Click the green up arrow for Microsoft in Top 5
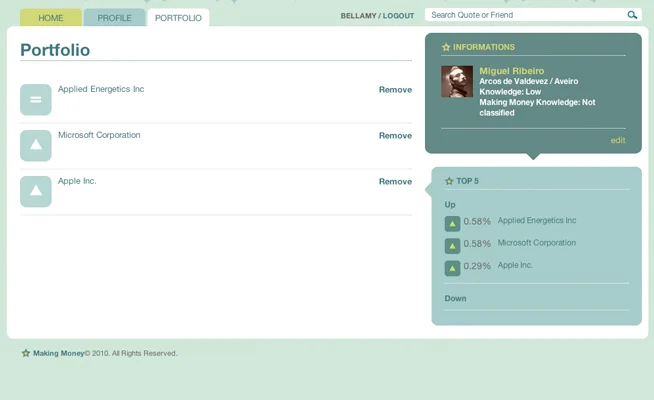Viewport: 654px width, 400px height. coord(453,246)
